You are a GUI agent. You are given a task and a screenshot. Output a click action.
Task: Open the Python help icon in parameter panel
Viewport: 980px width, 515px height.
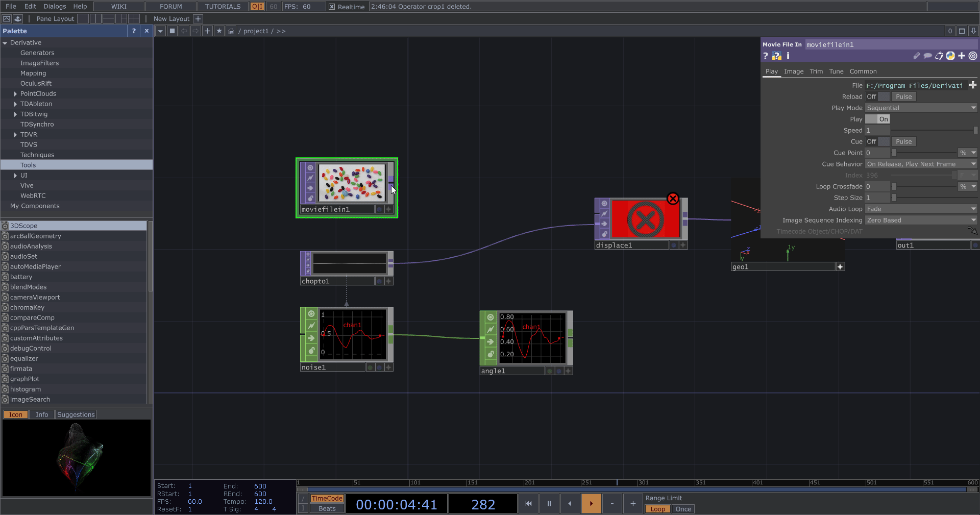(x=776, y=56)
